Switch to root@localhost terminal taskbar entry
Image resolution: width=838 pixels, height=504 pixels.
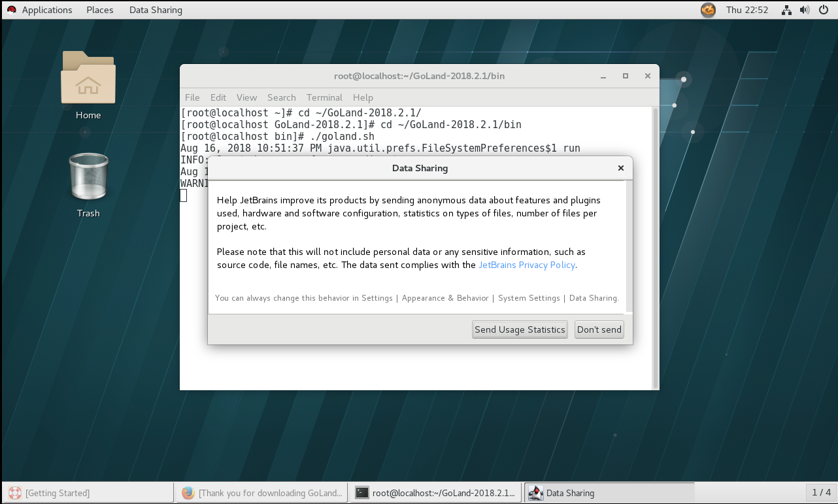[x=437, y=493]
